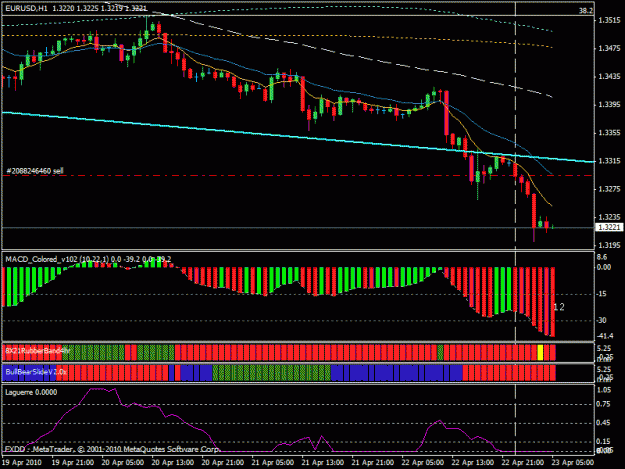Click the BX21RubberBand4hr indicator label
The height and width of the screenshot is (469, 625).
38,351
